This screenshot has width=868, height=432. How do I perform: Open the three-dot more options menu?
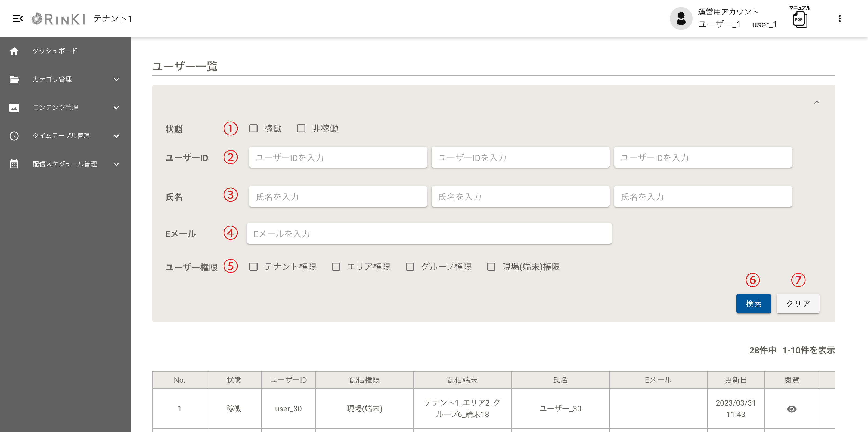tap(839, 18)
